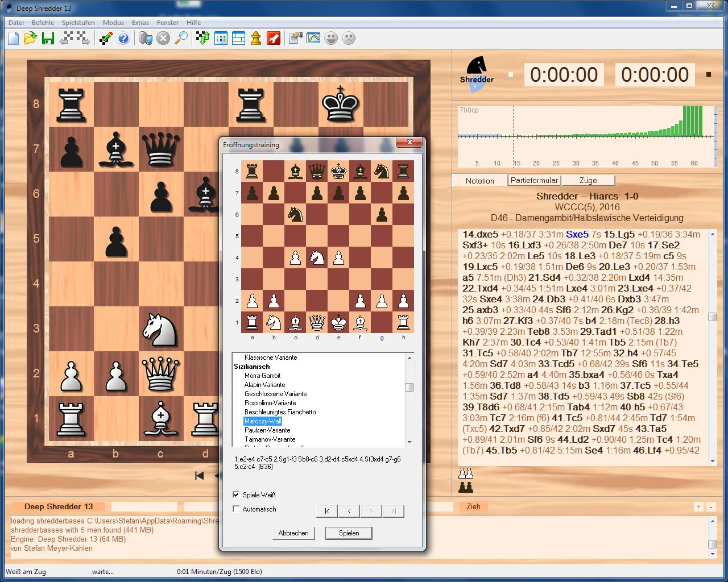Open the Modus menu
728x582 pixels.
[x=114, y=23]
